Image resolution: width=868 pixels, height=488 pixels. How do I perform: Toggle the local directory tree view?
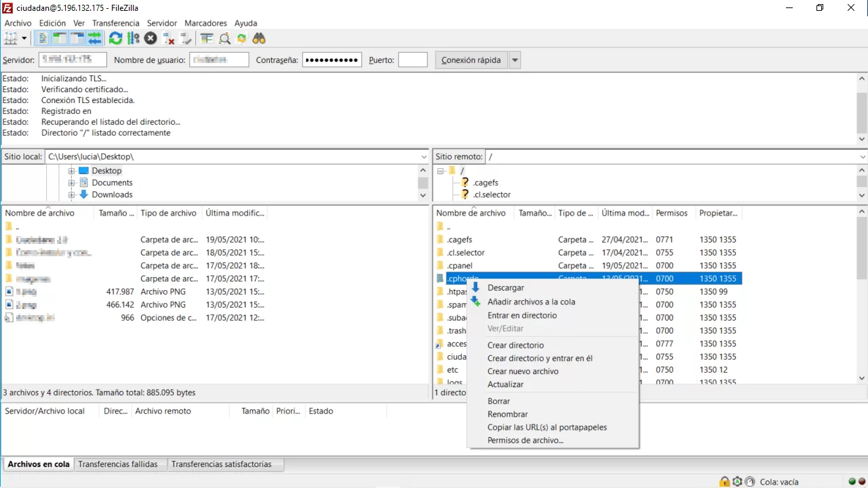click(x=60, y=39)
